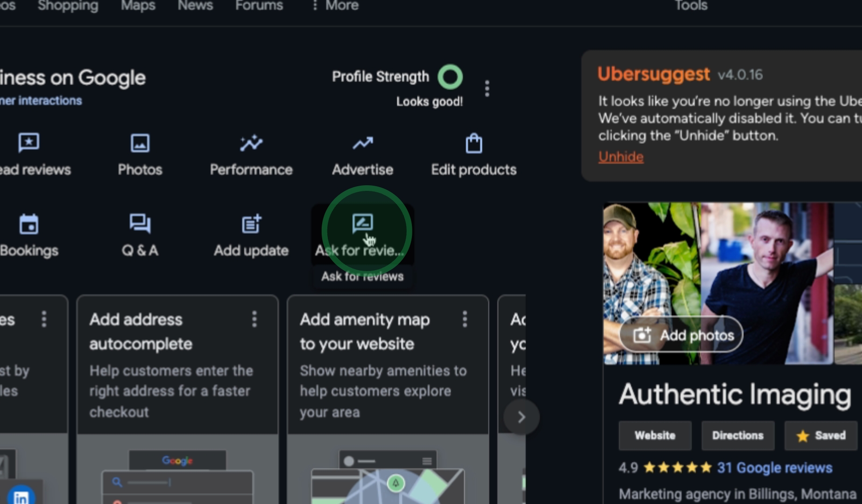Open the LinkedIn icon

tap(21, 496)
